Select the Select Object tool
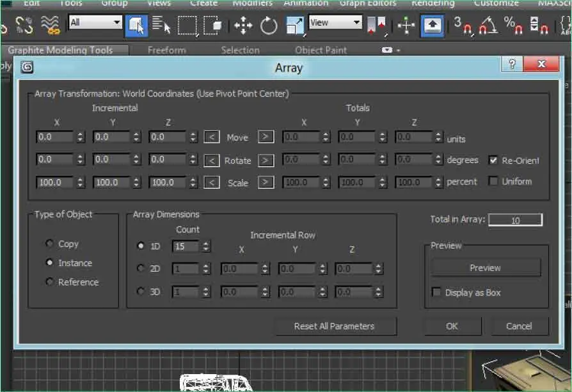Image resolution: width=572 pixels, height=392 pixels. (136, 26)
